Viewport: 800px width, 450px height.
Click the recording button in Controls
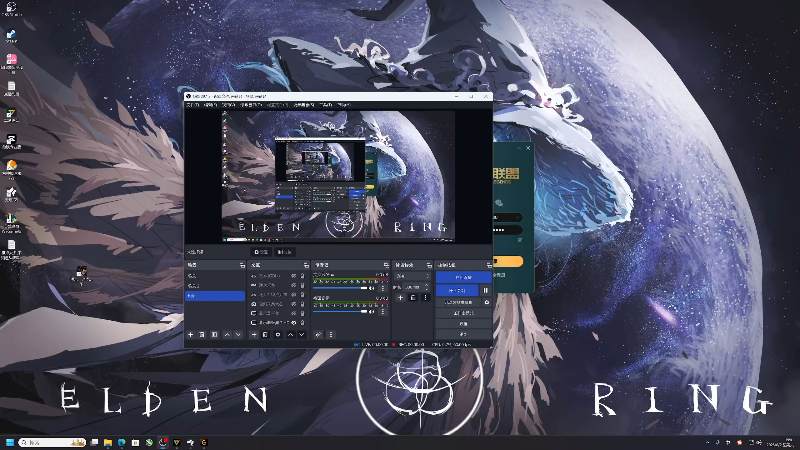coord(457,290)
